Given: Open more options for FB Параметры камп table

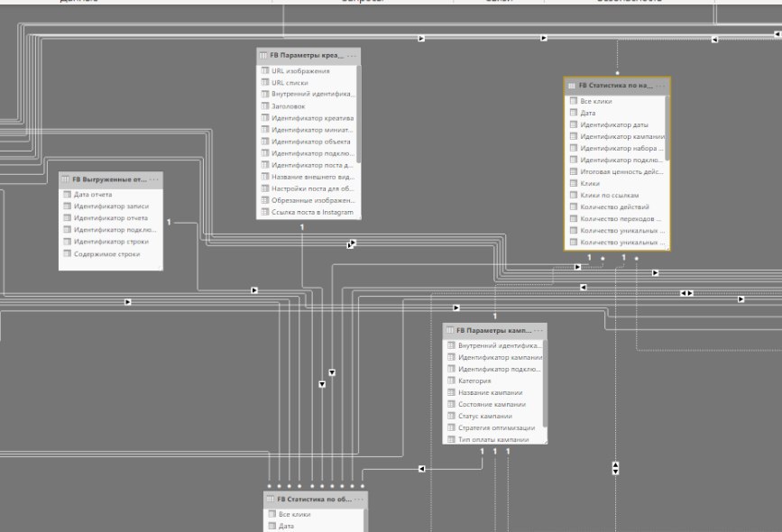Looking at the screenshot, I should (x=538, y=331).
